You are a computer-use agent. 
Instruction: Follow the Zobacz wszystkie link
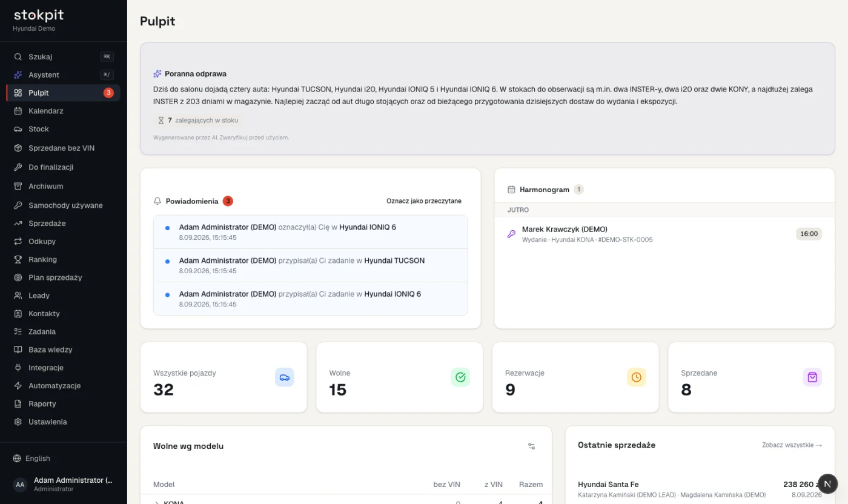[792, 445]
